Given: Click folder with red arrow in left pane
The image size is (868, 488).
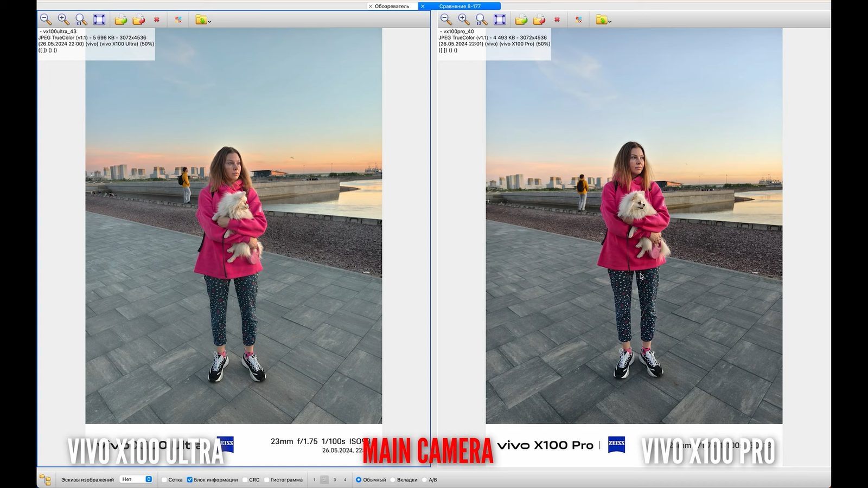Looking at the screenshot, I should 139,20.
